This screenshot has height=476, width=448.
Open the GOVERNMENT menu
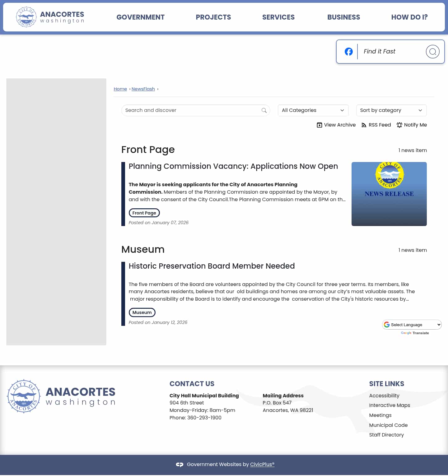pyautogui.click(x=140, y=17)
